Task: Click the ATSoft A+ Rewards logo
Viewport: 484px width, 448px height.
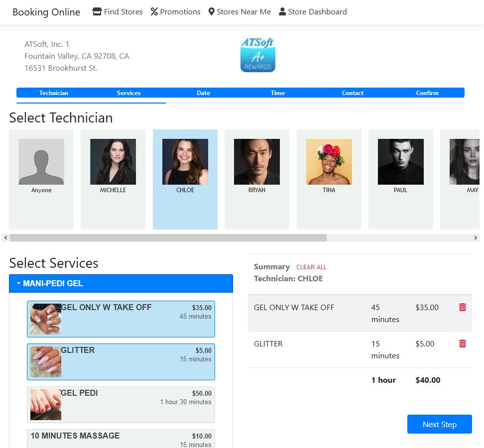Action: point(257,55)
